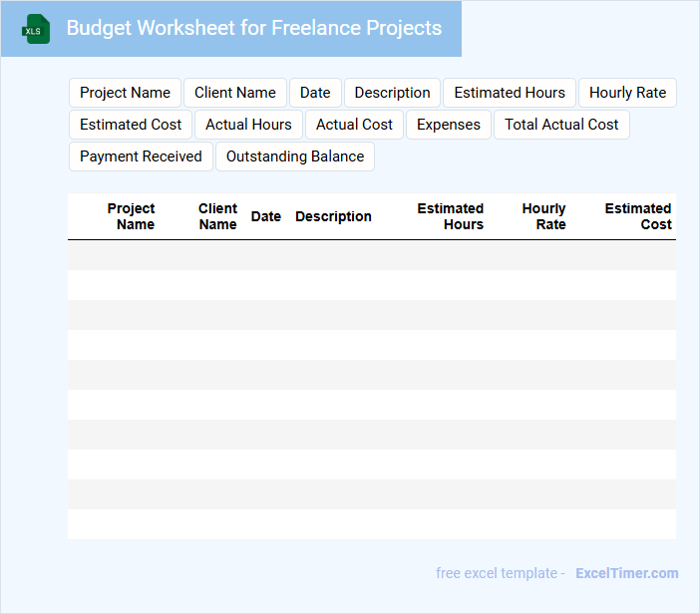
Task: Choose the Description tag
Action: click(x=392, y=93)
